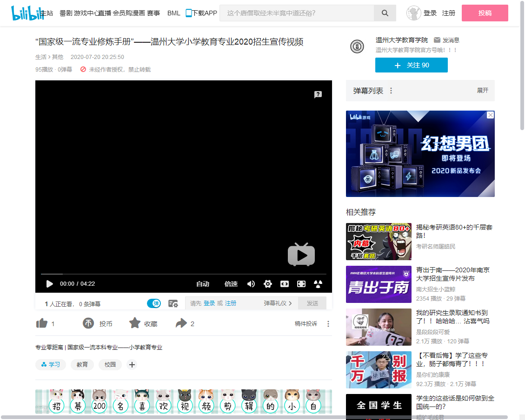This screenshot has width=525, height=420.
Task: Click the video progress bar
Action: 183,274
